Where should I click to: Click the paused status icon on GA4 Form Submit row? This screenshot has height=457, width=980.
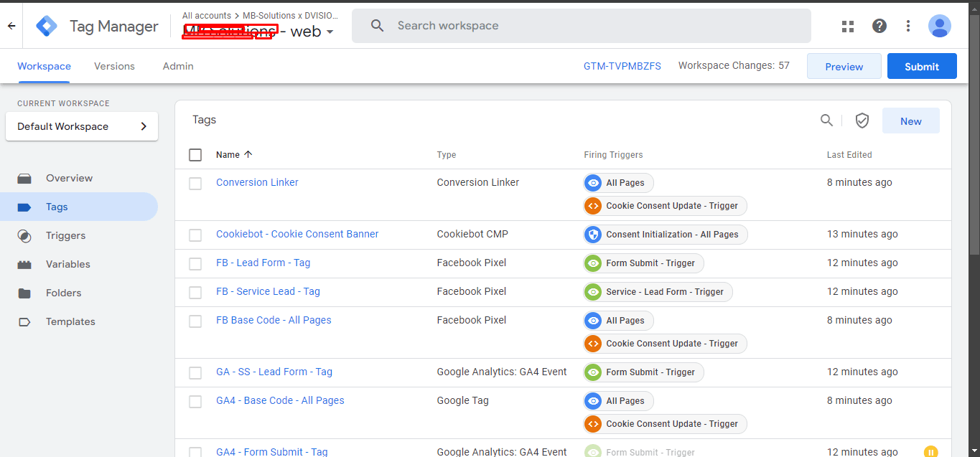pyautogui.click(x=930, y=452)
